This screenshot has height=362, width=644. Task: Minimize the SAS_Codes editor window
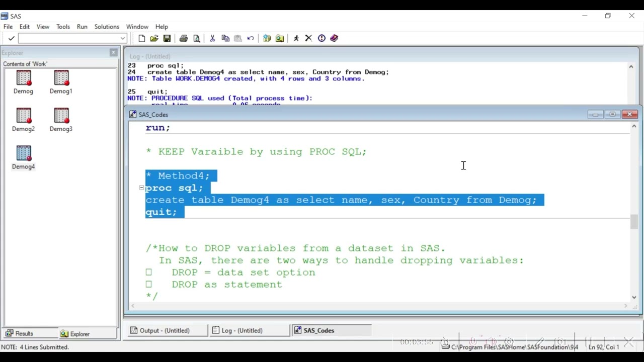pos(595,115)
